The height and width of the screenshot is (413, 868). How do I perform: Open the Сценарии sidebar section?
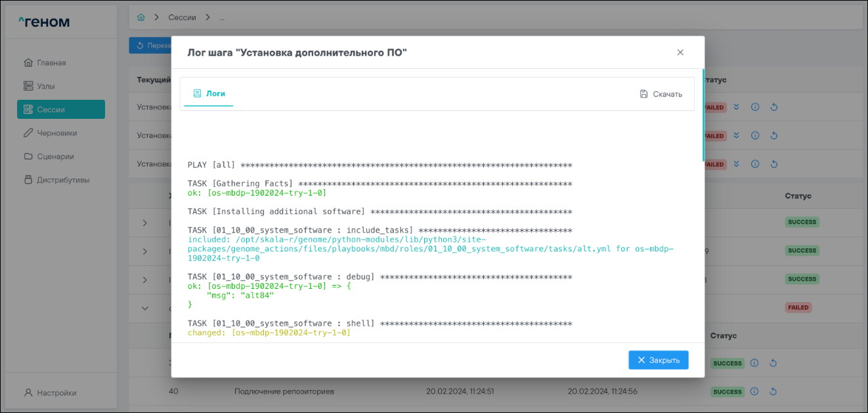click(54, 157)
